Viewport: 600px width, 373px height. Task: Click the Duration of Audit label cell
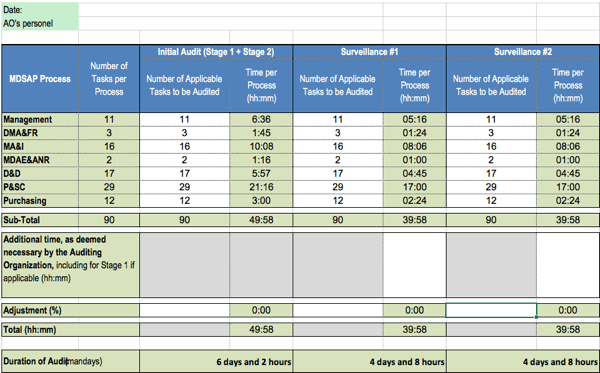tap(70, 362)
